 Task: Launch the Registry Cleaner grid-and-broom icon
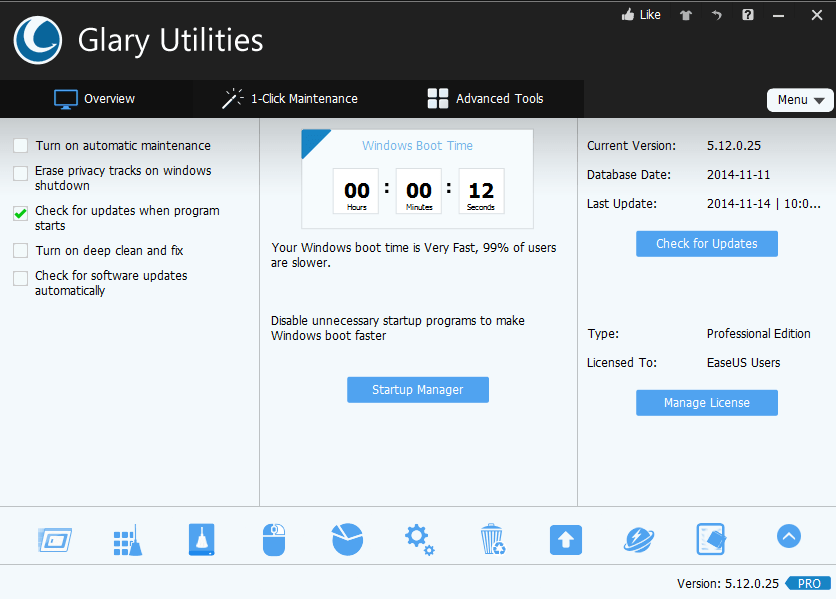[x=127, y=540]
